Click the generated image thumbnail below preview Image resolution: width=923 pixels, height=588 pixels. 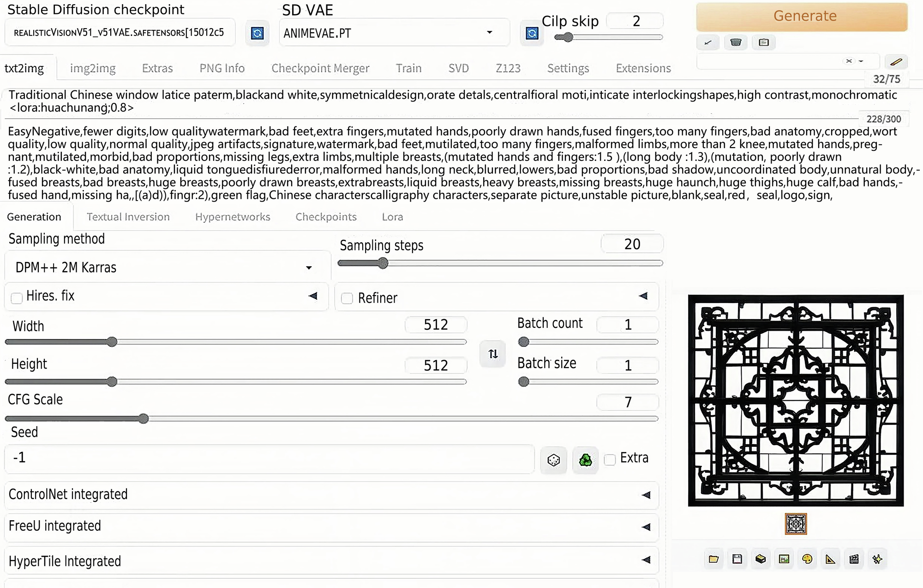point(796,524)
